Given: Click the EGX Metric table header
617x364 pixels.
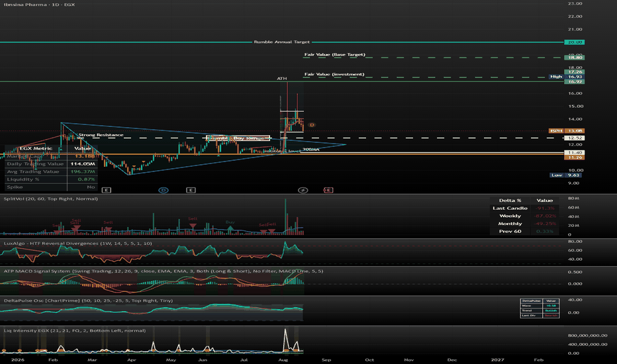Looking at the screenshot, I should (36, 148).
